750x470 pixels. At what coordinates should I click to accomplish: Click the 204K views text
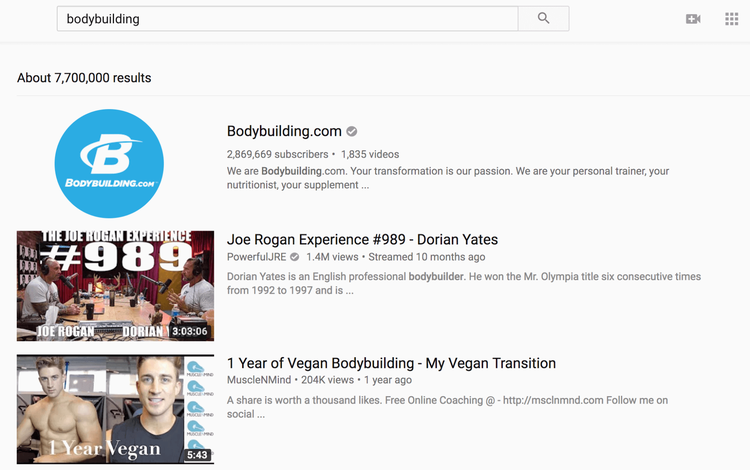[327, 380]
